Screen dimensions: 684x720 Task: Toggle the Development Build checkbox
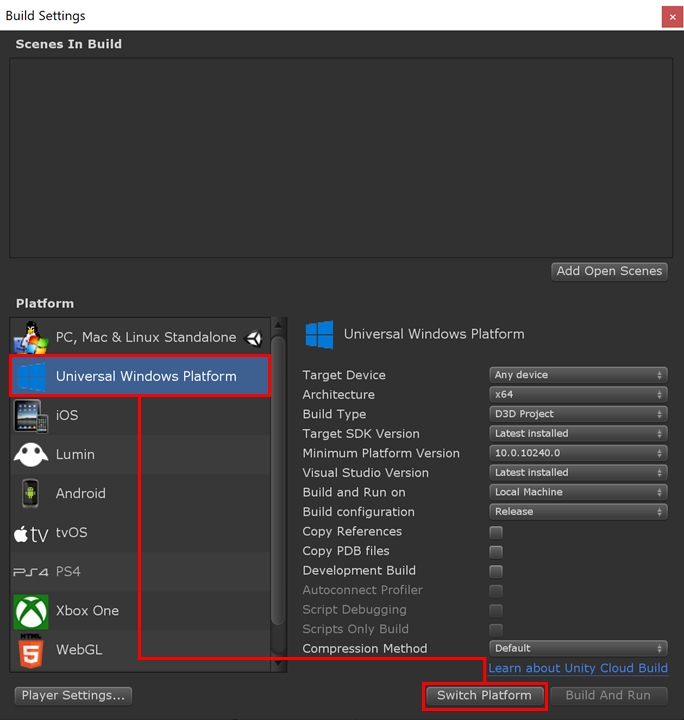tap(496, 571)
